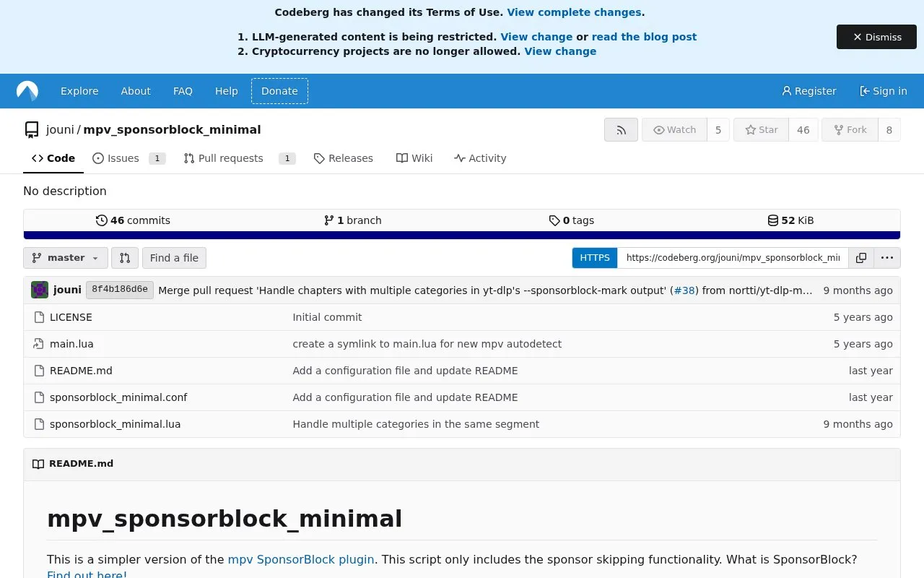
Task: Open the mpv SponsorBlock plugin link
Action: point(301,559)
